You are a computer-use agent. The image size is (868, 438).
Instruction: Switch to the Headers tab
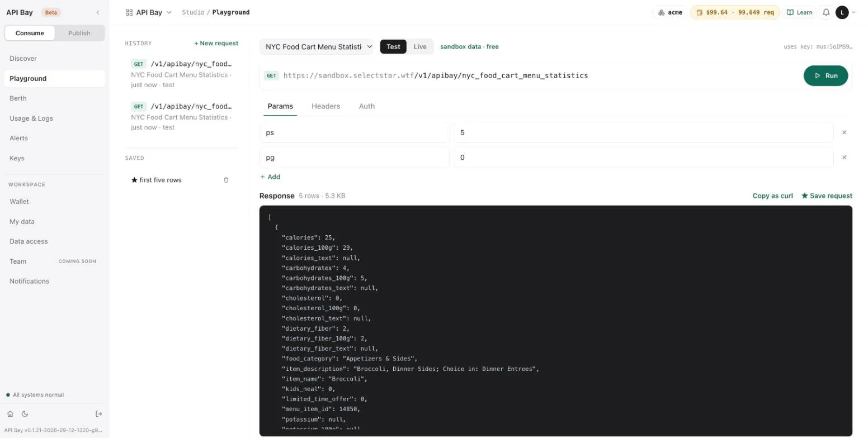tap(325, 106)
